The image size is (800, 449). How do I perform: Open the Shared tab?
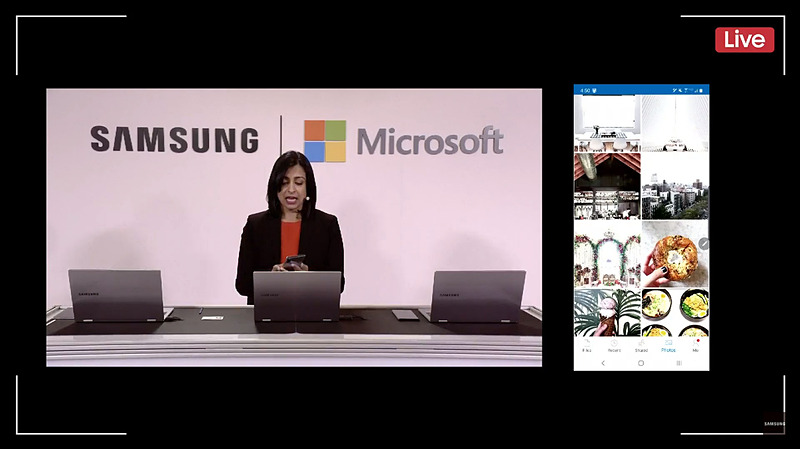(x=641, y=346)
